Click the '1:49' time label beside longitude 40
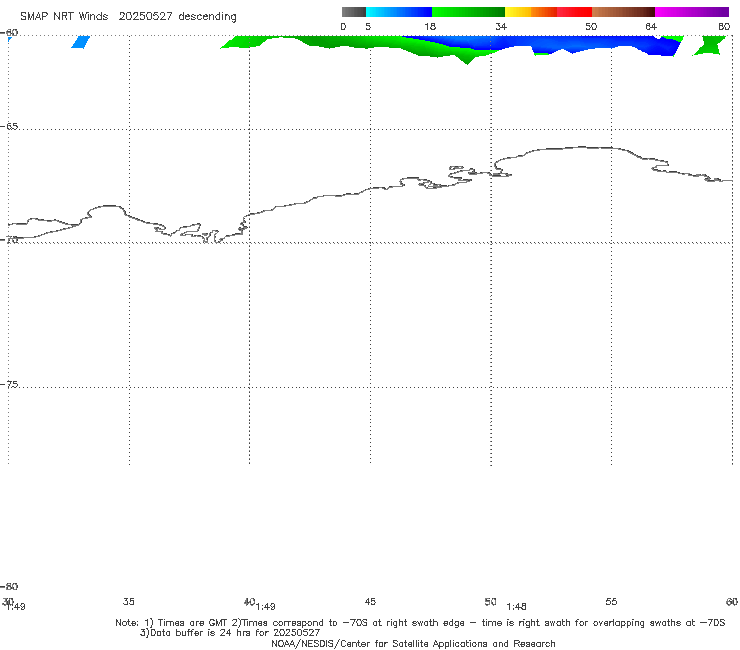This screenshot has width=740, height=650. coord(266,607)
